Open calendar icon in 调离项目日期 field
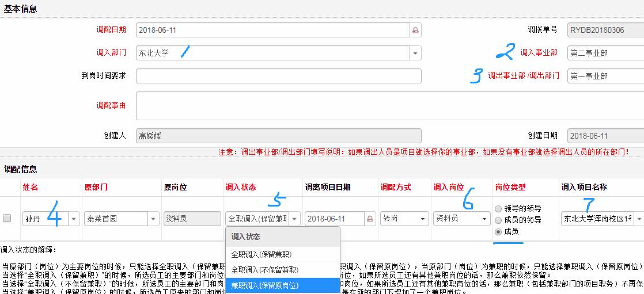Viewport: 644px width, 294px height. (368, 219)
